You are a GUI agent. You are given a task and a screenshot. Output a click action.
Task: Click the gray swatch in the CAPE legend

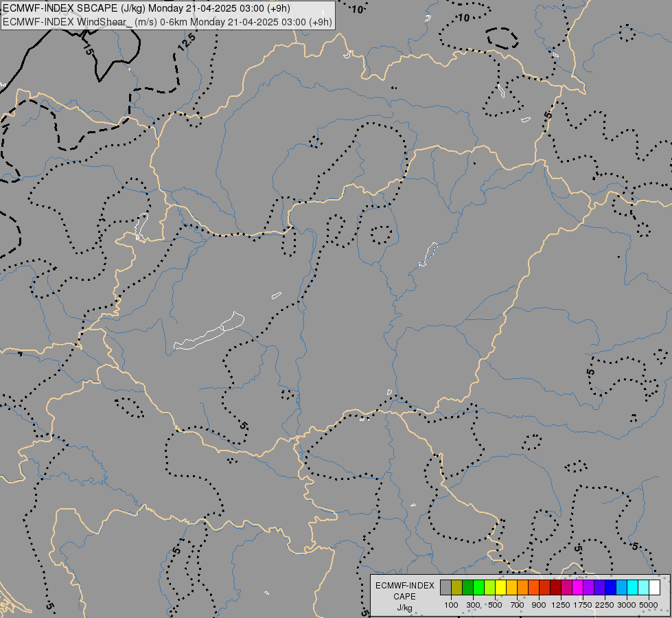(445, 587)
